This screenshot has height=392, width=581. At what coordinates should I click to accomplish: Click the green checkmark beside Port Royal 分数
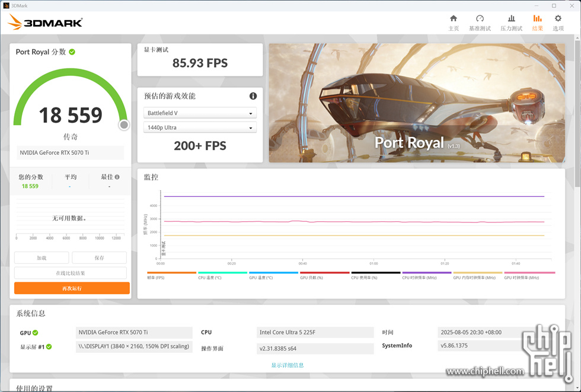tap(72, 52)
